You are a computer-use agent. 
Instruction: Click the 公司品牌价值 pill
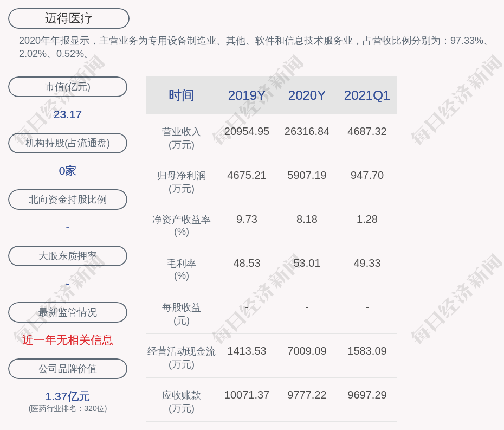(68, 369)
